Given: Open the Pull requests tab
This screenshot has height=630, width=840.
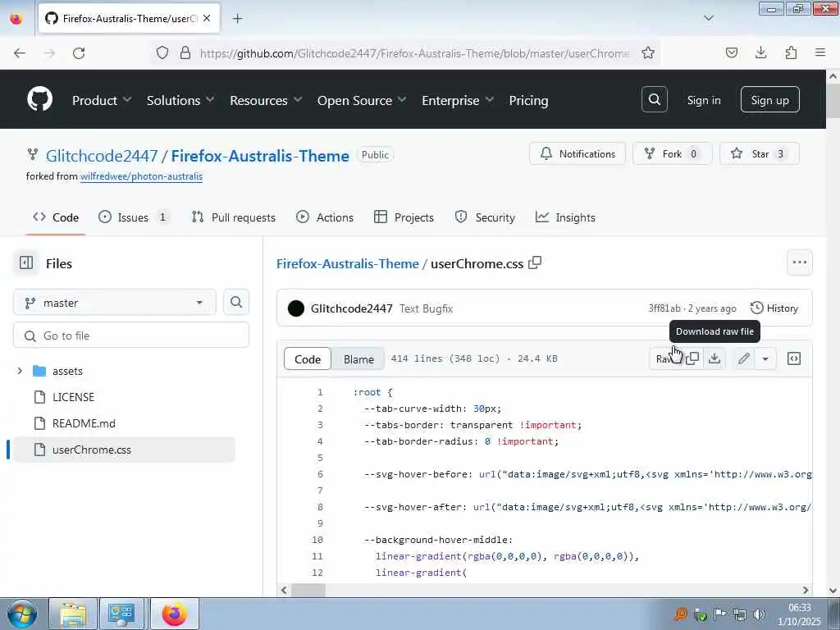Looking at the screenshot, I should point(233,217).
